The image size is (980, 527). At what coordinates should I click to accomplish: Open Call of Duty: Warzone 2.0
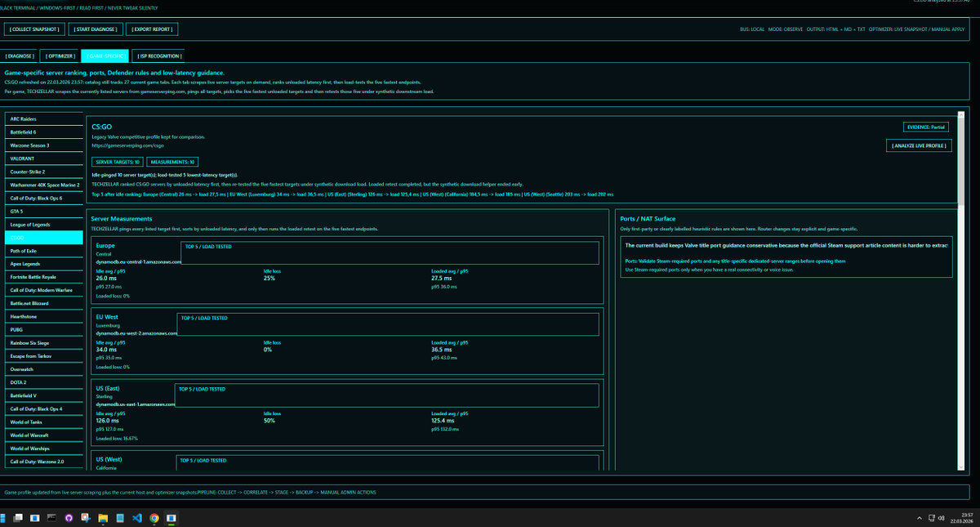pyautogui.click(x=44, y=462)
